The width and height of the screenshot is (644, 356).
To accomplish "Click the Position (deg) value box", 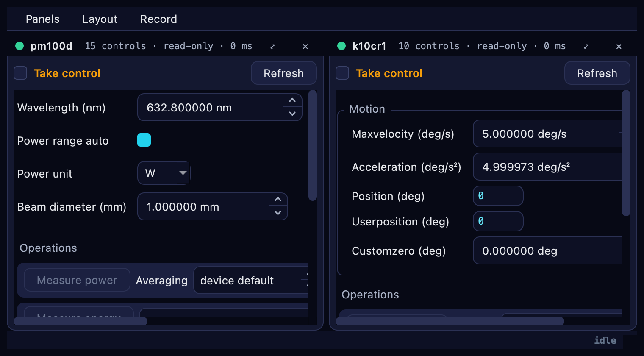I will pos(498,196).
